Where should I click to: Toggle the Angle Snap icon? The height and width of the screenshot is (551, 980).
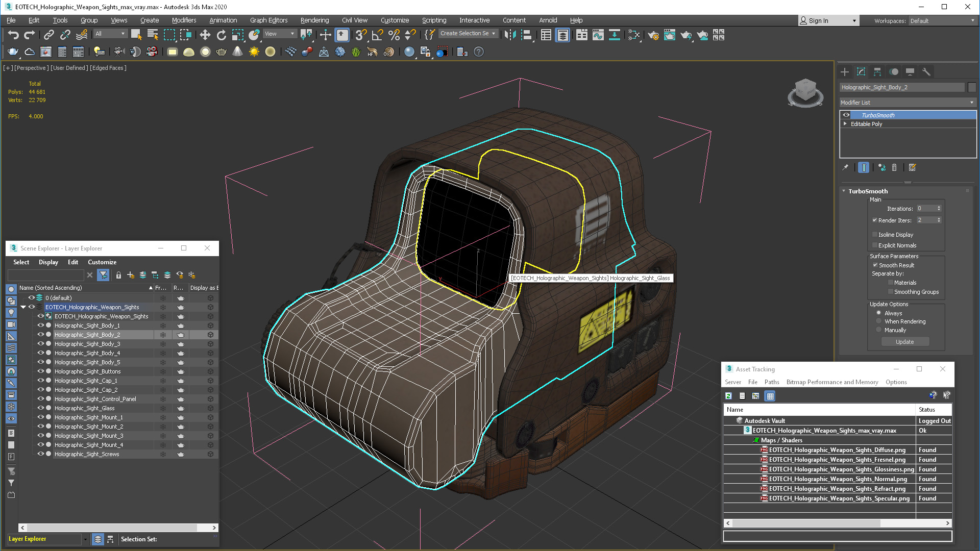pos(378,35)
